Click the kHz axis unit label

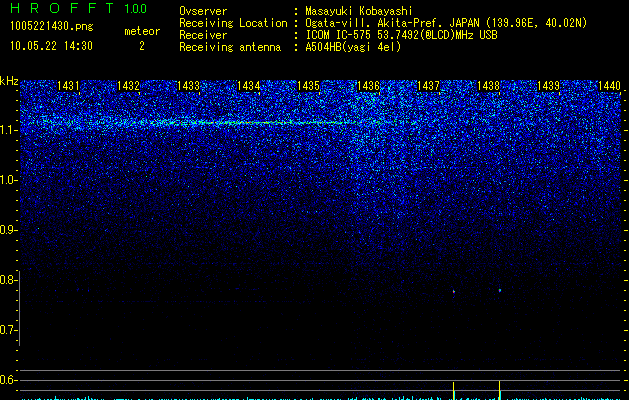9,81
